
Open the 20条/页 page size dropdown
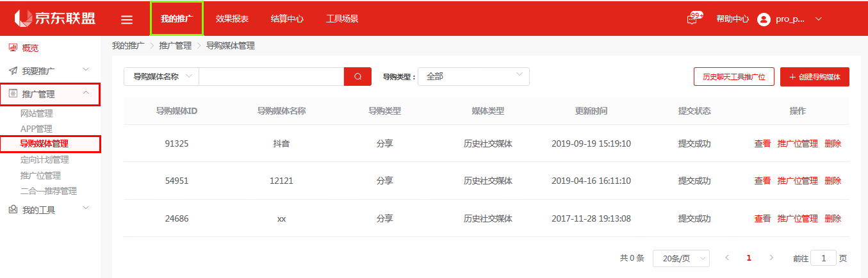(681, 258)
